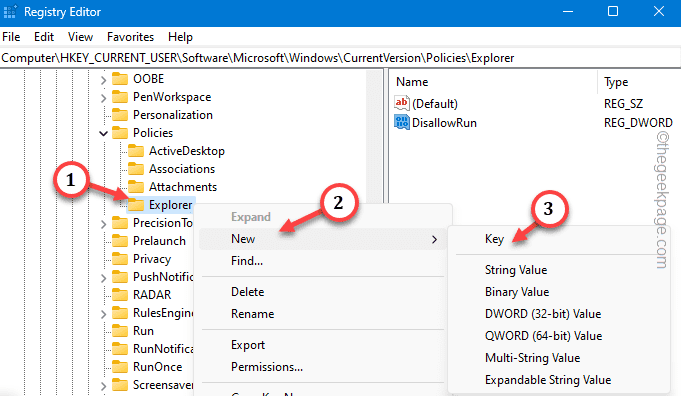Viewport: 681px width, 396px height.
Task: Minimize the Registry Editor window
Action: pos(568,11)
